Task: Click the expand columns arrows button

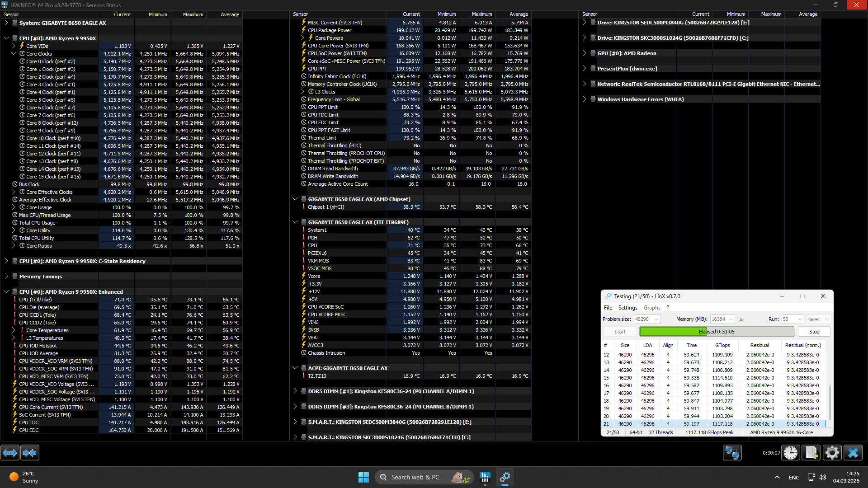Action: tap(10, 452)
